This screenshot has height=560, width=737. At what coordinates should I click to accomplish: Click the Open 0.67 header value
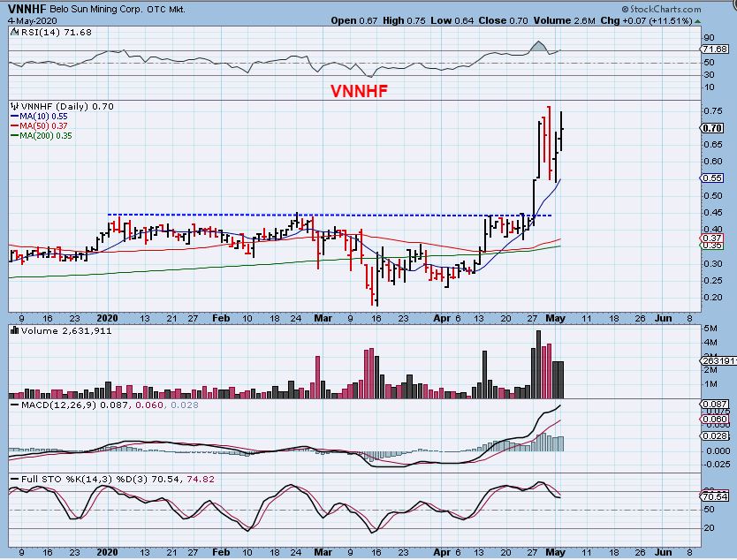[x=354, y=20]
